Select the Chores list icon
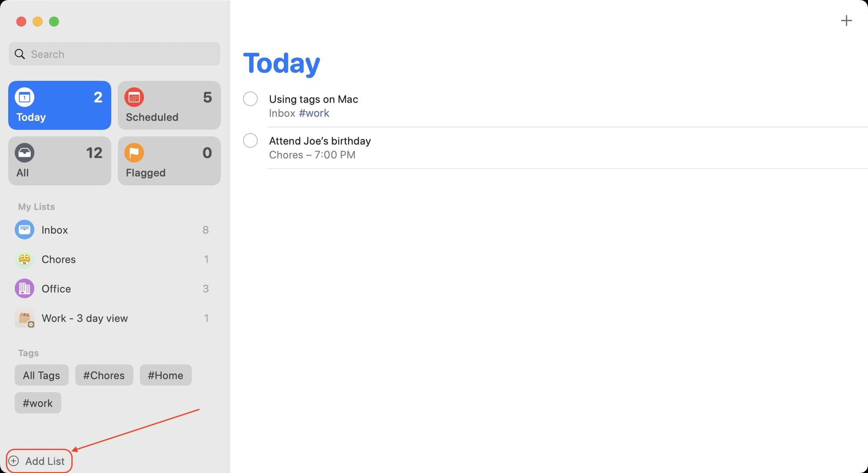This screenshot has width=868, height=473. [x=24, y=259]
